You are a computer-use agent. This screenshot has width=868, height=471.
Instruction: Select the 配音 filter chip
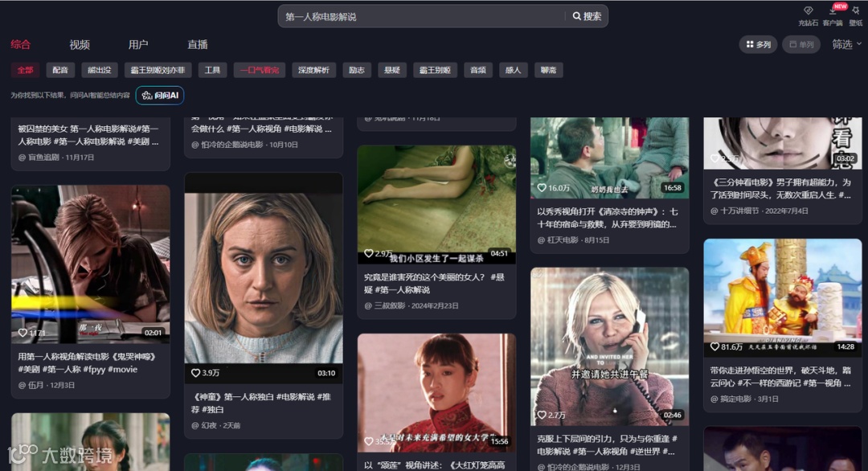pos(60,70)
